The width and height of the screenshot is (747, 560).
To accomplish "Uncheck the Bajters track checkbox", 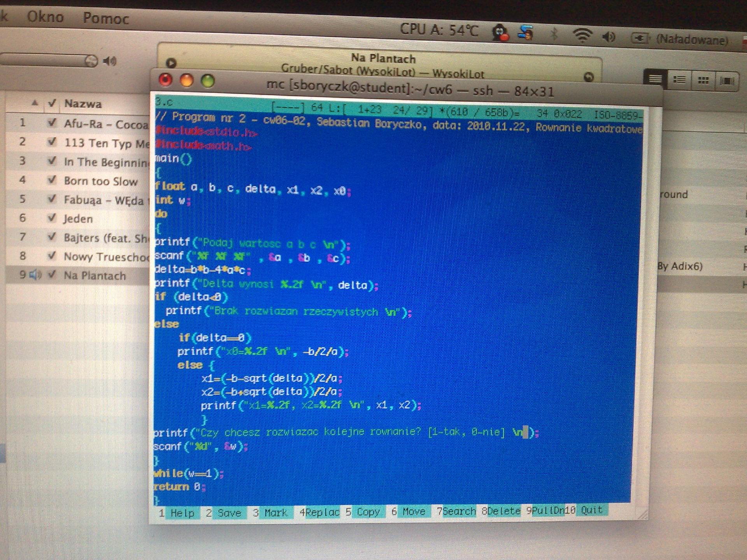I will click(51, 236).
